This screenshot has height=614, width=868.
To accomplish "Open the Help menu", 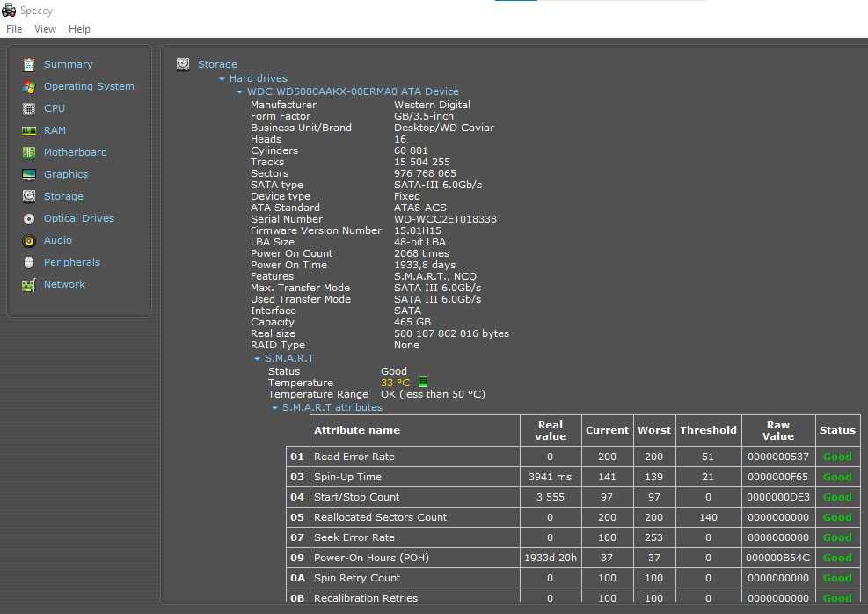I will pos(79,29).
